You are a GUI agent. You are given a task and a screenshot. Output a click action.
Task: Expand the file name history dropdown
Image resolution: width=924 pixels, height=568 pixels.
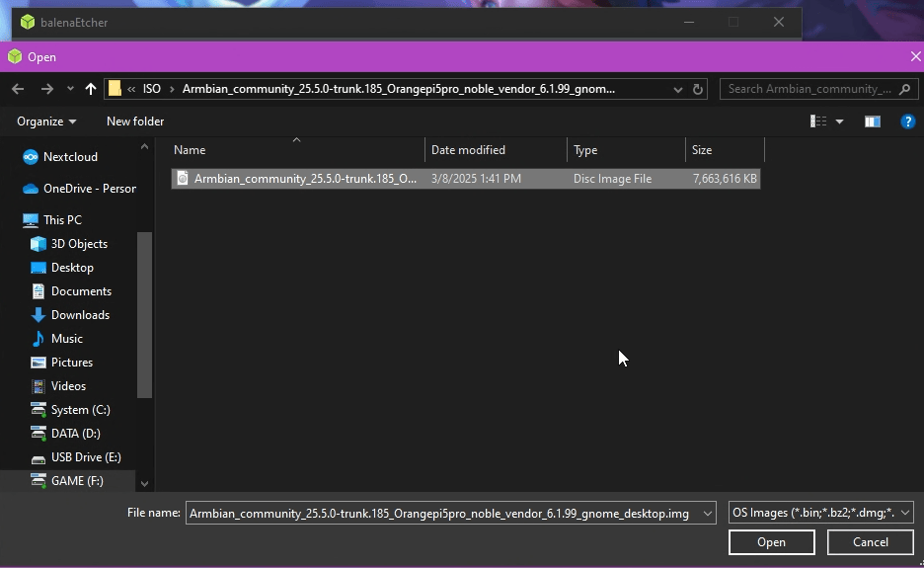pos(707,514)
